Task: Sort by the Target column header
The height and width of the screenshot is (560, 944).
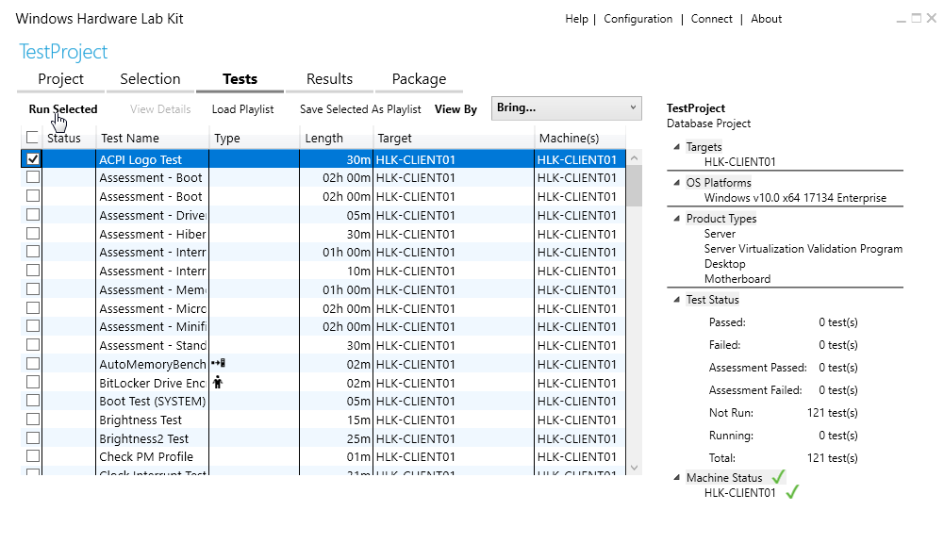Action: pyautogui.click(x=394, y=138)
